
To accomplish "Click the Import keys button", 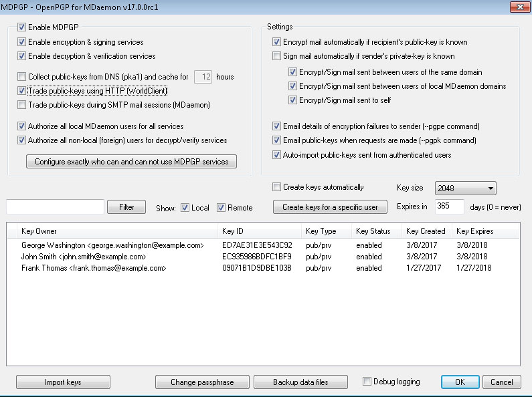I will (63, 382).
